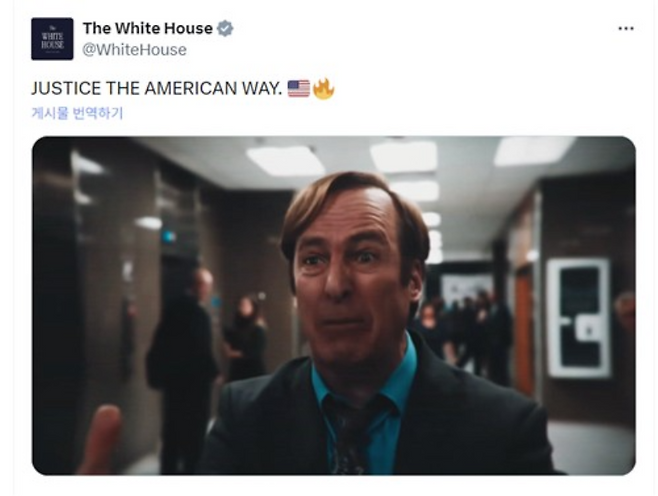Screen dimensions: 658x496
Task: Click the gray verified badge checkmark
Action: [225, 29]
